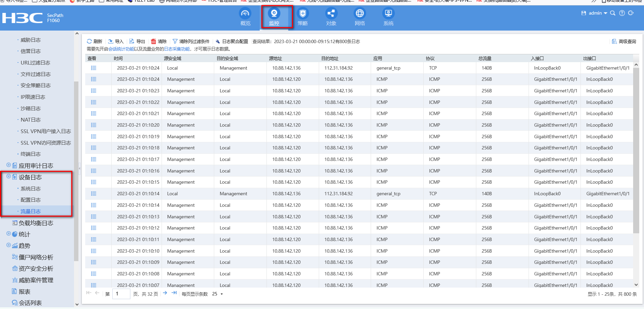The height and width of the screenshot is (309, 644).
Task: Expand the 应用审计日志 tree node
Action: pos(9,165)
